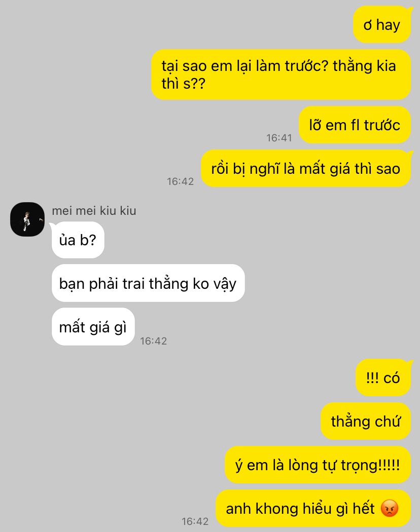Tap the message 'tại sao em lại làm trước?'

point(244,65)
